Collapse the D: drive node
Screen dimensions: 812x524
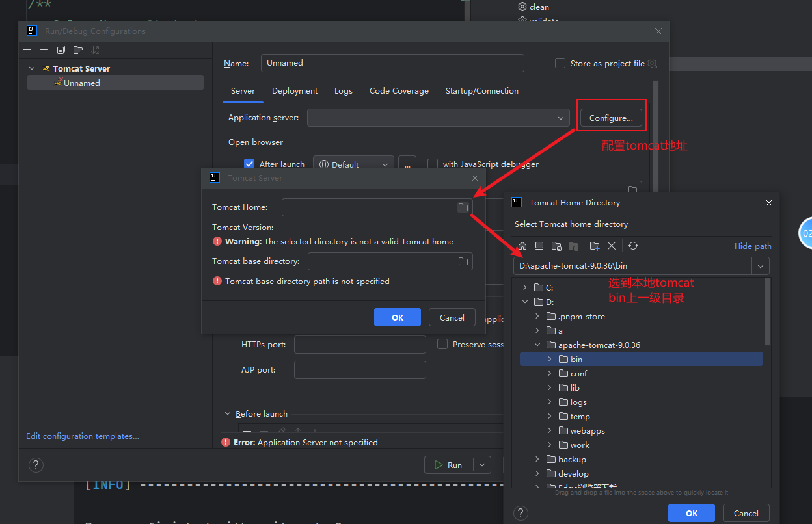pyautogui.click(x=525, y=302)
